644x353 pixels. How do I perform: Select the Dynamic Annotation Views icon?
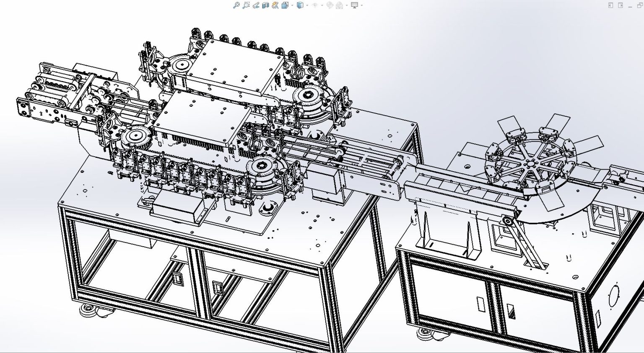275,5
